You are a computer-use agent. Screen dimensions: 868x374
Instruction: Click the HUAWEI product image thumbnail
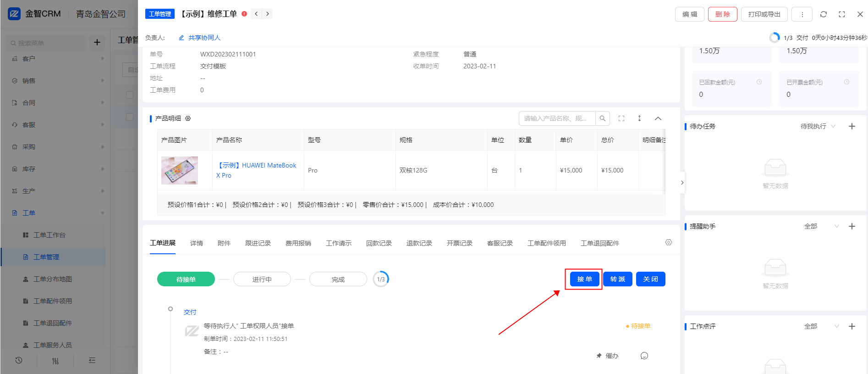pos(180,170)
